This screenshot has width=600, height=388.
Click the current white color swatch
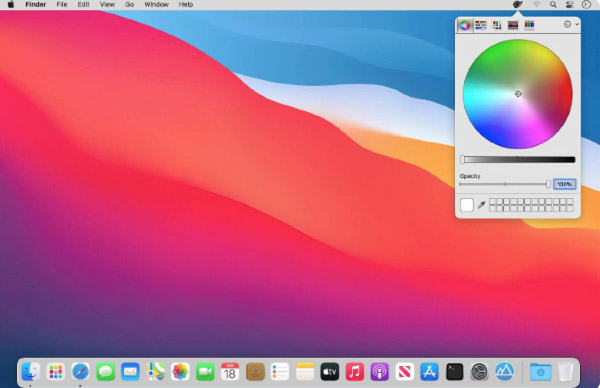(x=466, y=205)
